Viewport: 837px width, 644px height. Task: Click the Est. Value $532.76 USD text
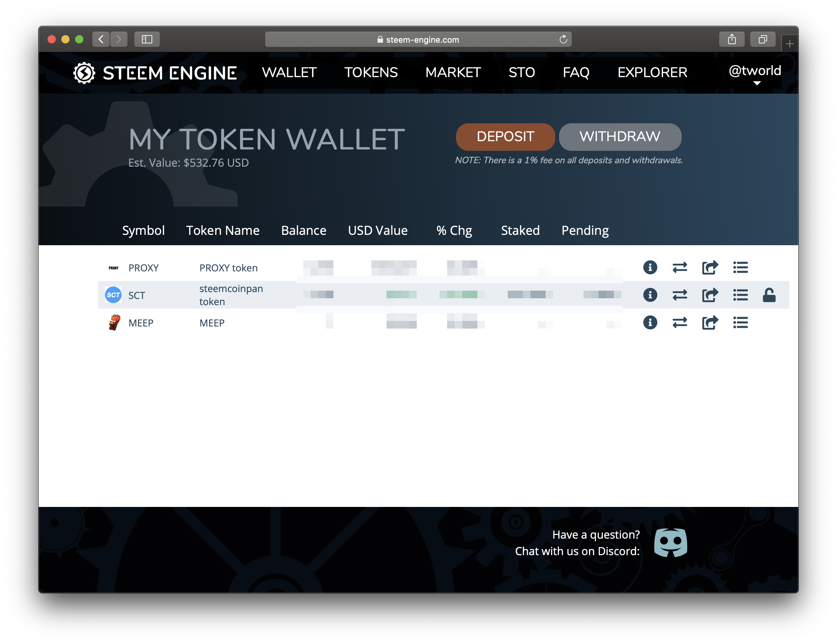[x=188, y=163]
